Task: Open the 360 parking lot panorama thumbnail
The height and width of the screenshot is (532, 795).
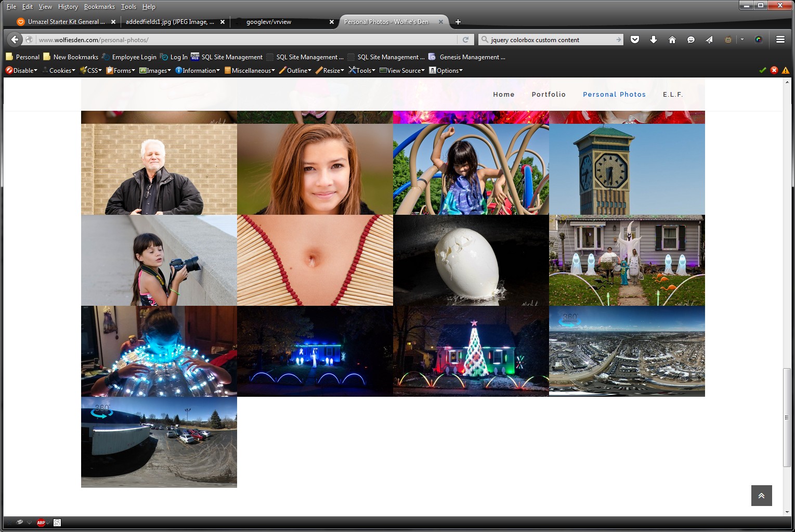Action: [x=159, y=443]
